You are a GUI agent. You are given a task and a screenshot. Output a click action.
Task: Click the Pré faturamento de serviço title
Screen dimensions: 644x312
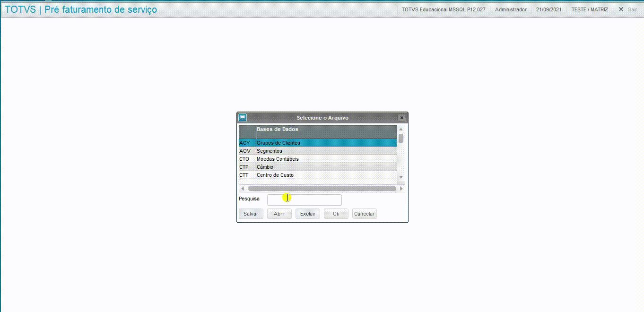pyautogui.click(x=101, y=9)
